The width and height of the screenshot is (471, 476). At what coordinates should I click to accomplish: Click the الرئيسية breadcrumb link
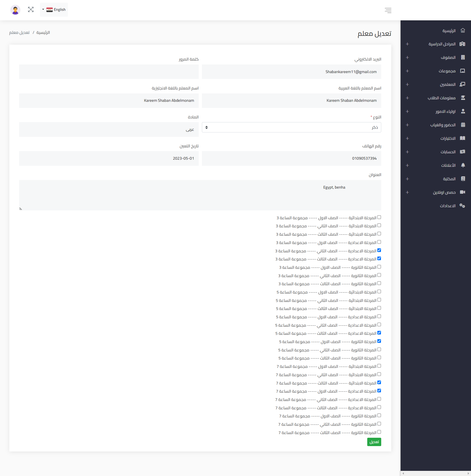click(43, 33)
